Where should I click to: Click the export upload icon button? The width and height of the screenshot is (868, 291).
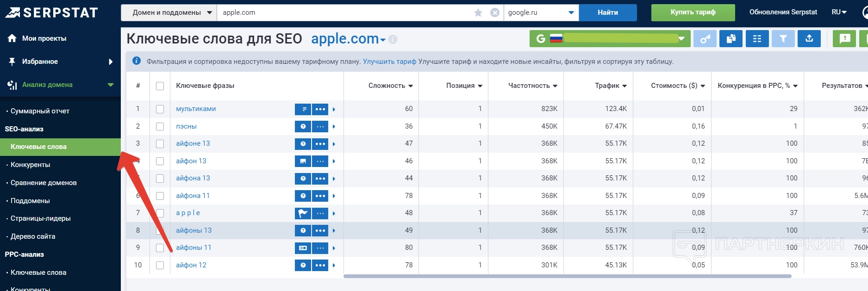tap(809, 39)
